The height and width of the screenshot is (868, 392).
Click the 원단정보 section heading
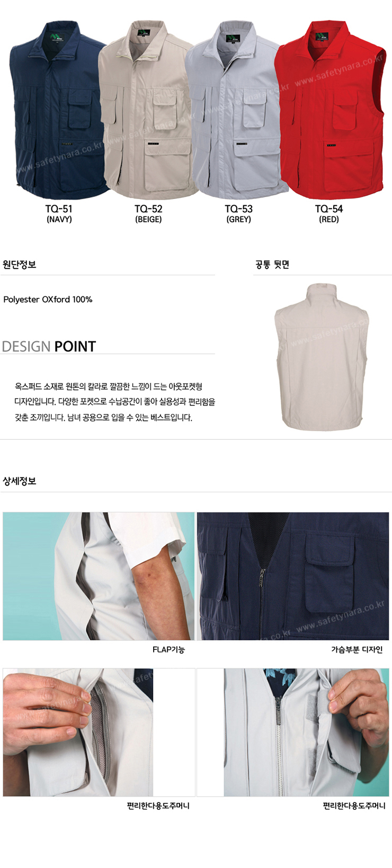click(x=20, y=264)
